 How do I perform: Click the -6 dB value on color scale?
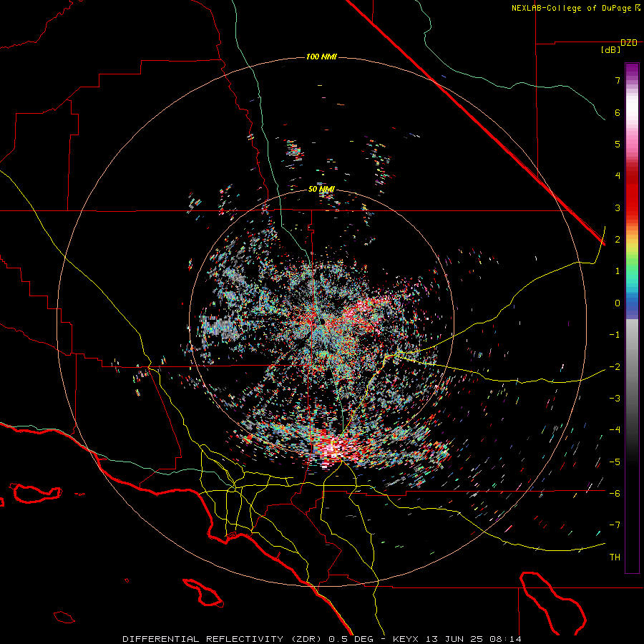(615, 494)
